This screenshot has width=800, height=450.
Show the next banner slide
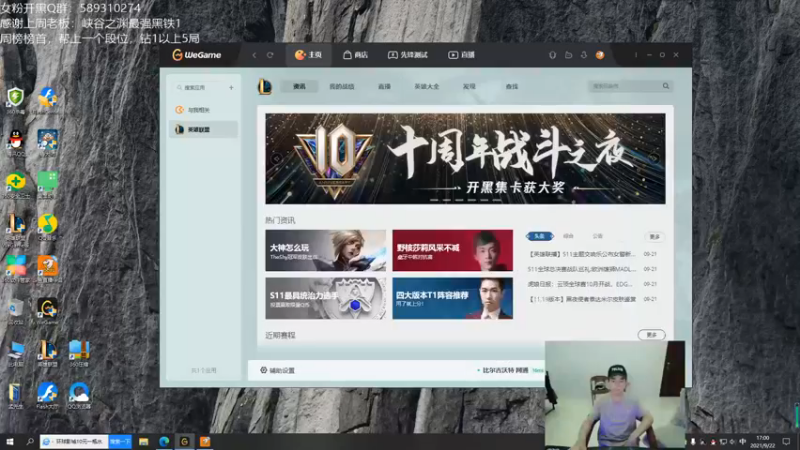[654, 159]
